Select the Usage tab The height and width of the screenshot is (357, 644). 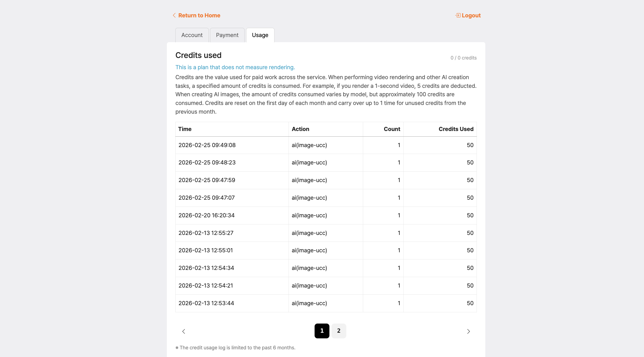(x=260, y=35)
